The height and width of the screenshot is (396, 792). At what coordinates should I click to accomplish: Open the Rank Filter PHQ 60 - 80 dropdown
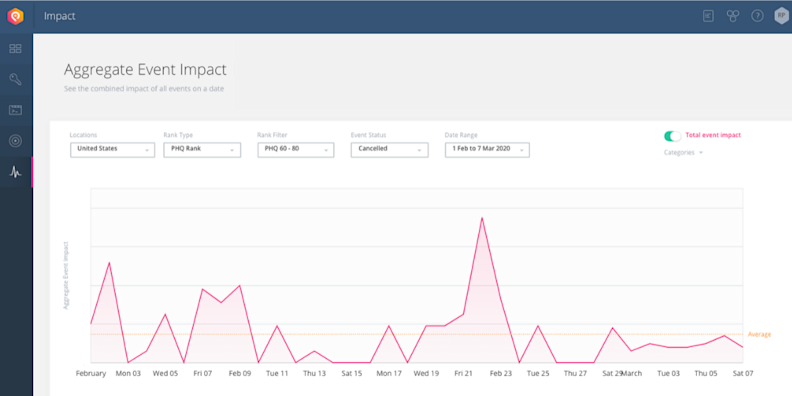point(296,150)
